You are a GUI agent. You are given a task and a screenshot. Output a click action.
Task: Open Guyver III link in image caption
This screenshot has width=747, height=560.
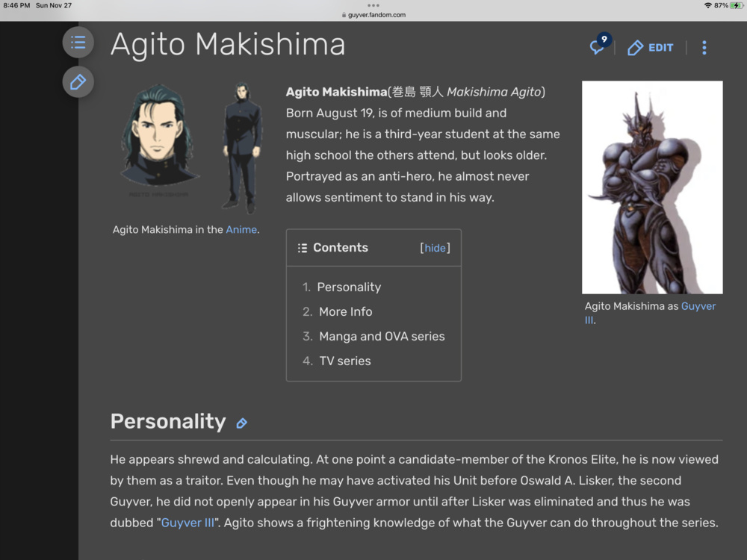[x=651, y=313]
